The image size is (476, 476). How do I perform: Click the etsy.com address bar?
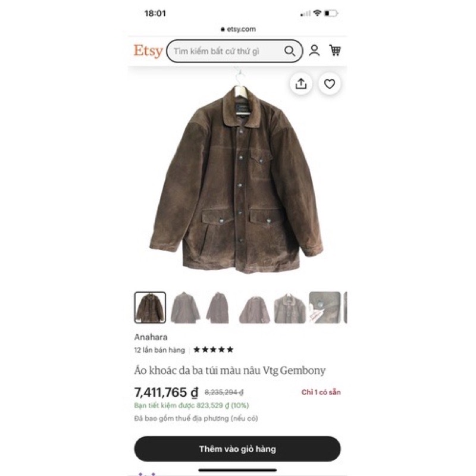point(238,29)
